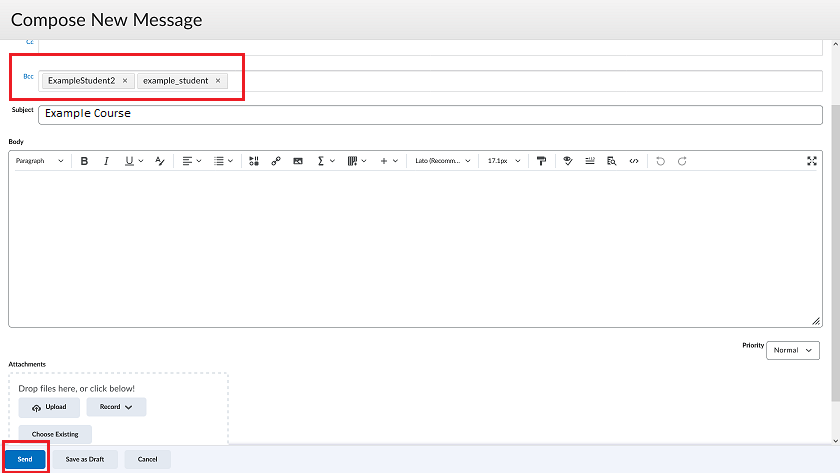The width and height of the screenshot is (840, 473).
Task: Open the source code editor icon
Action: (634, 161)
